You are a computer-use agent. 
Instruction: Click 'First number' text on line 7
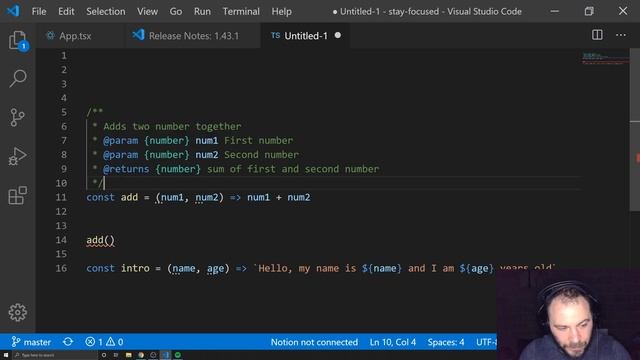point(258,141)
